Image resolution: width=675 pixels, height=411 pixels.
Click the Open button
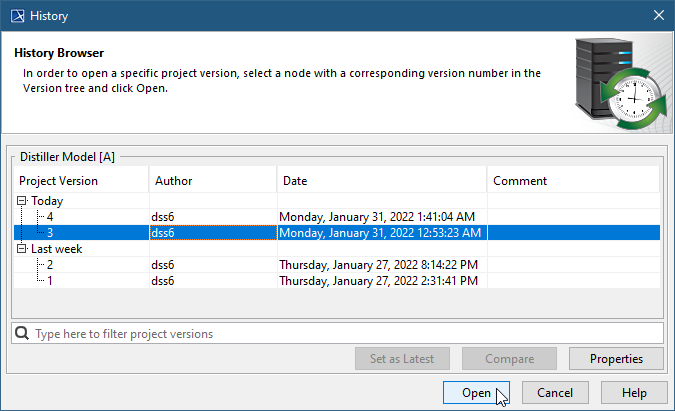476,393
